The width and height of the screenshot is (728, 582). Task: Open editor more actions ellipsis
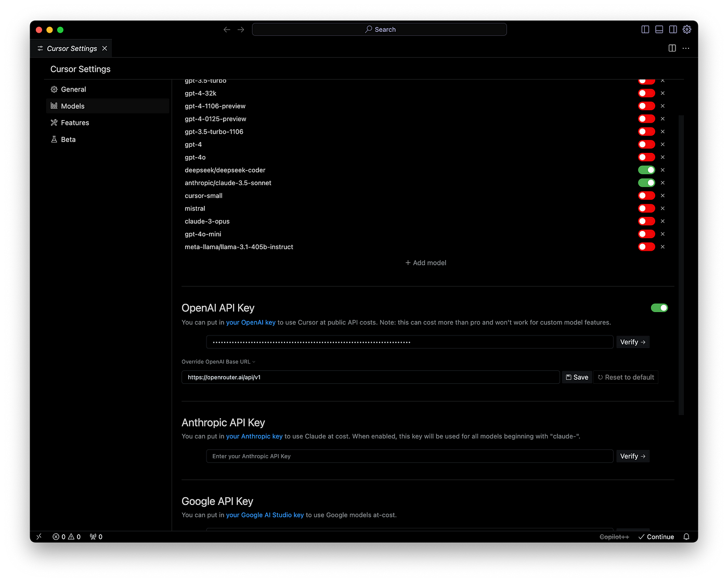pyautogui.click(x=686, y=48)
